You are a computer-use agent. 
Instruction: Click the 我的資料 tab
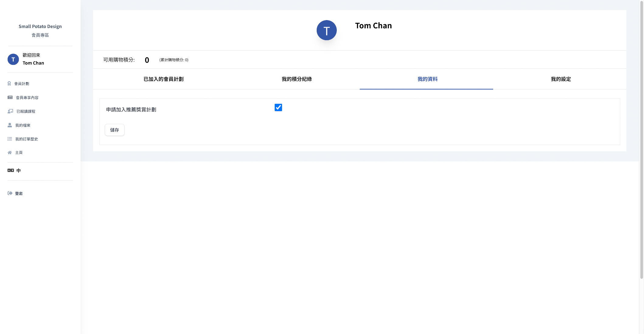(x=427, y=79)
